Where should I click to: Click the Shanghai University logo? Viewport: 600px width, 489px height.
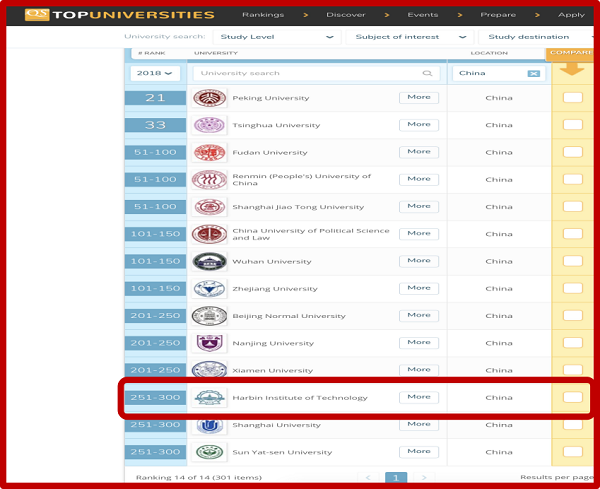(209, 425)
